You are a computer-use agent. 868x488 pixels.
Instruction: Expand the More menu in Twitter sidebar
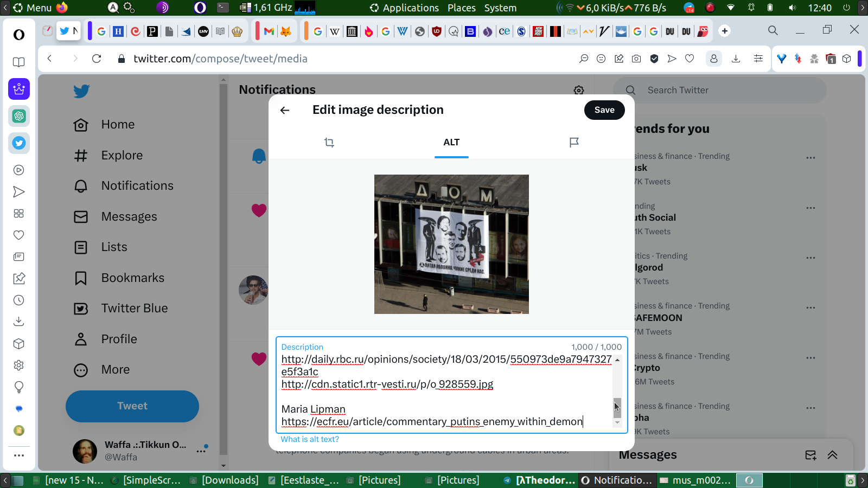102,370
